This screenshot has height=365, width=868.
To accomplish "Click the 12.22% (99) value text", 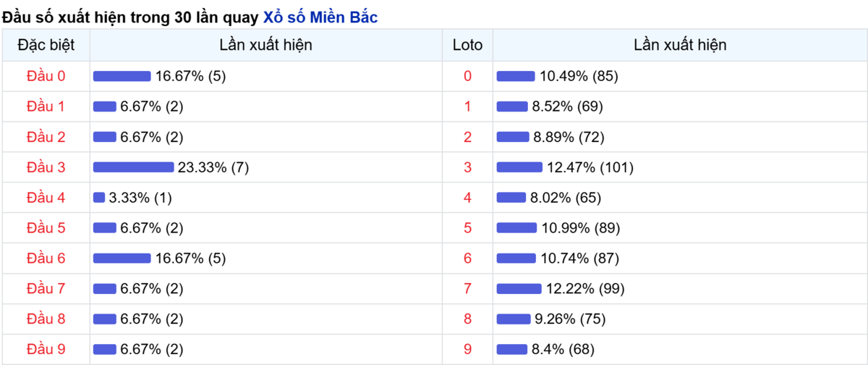I will (x=585, y=289).
